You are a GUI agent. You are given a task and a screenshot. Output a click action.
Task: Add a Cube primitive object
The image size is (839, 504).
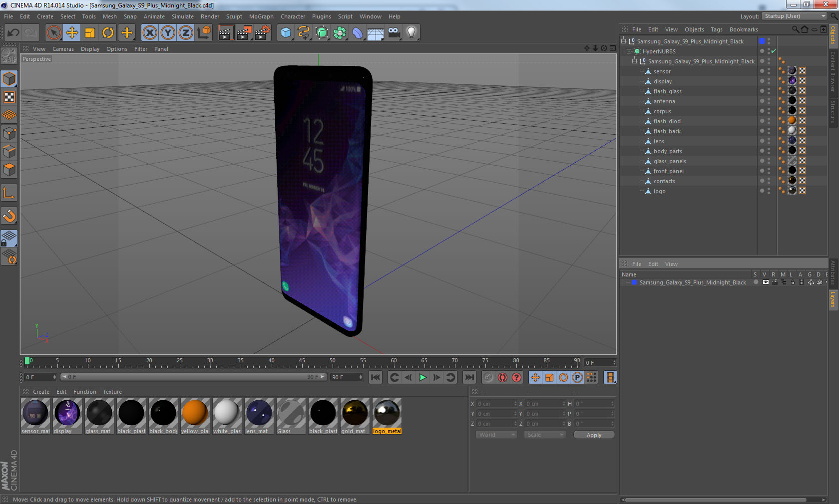coord(286,33)
